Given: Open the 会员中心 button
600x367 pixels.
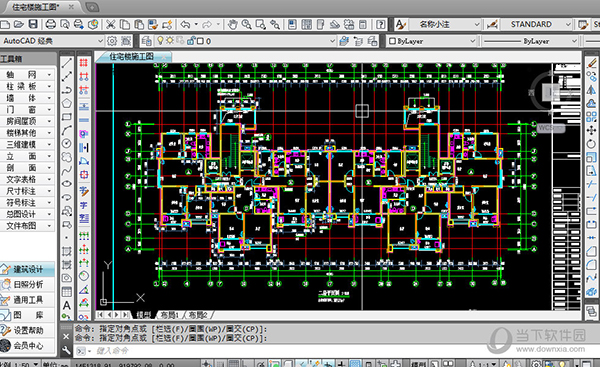Looking at the screenshot, I should point(27,346).
